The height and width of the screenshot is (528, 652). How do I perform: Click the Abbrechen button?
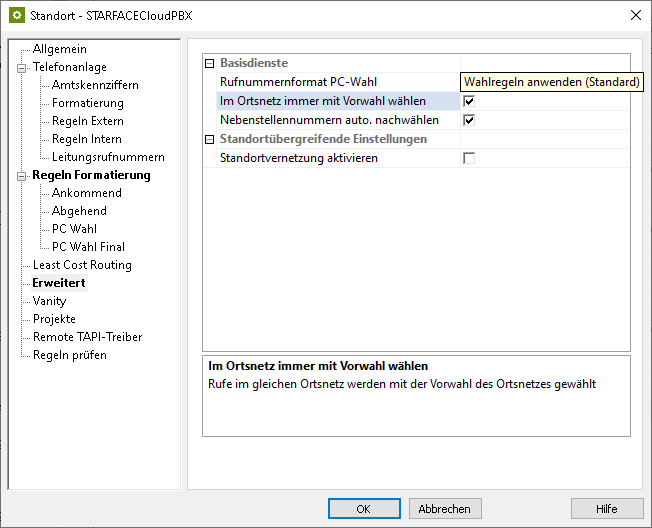pos(445,509)
